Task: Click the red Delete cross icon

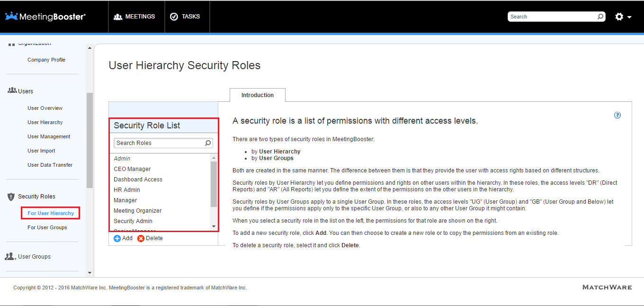Action: tap(141, 238)
